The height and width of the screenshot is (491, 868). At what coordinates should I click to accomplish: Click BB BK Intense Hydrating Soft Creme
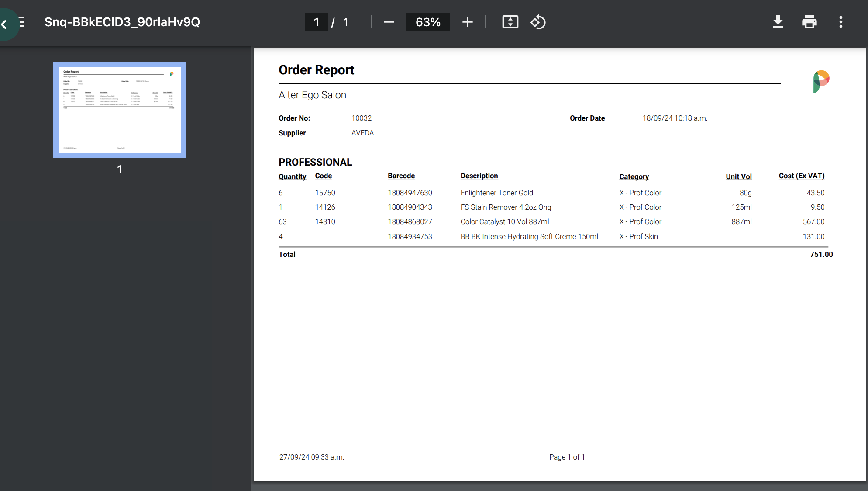(x=529, y=236)
